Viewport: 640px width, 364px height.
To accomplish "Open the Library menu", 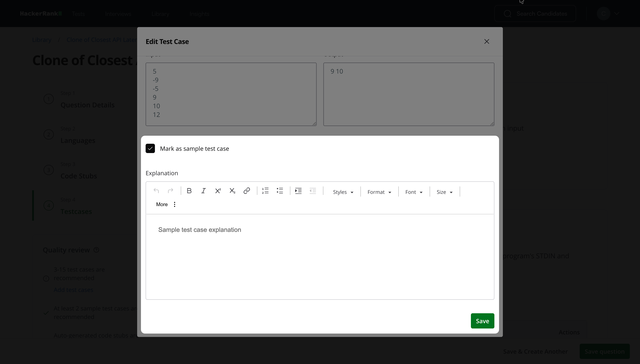I will click(160, 14).
